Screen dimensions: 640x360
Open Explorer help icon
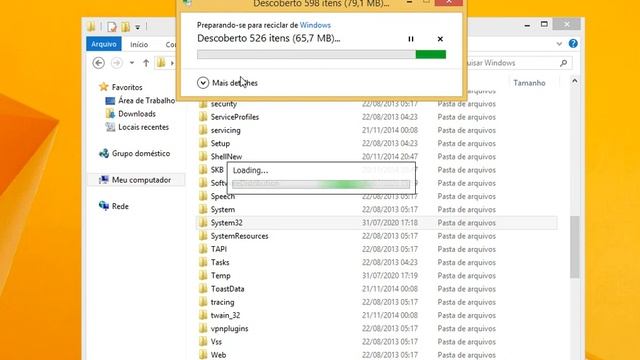(x=573, y=43)
